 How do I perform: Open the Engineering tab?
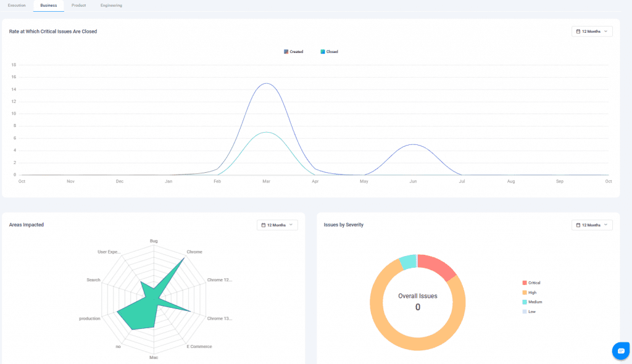(111, 6)
